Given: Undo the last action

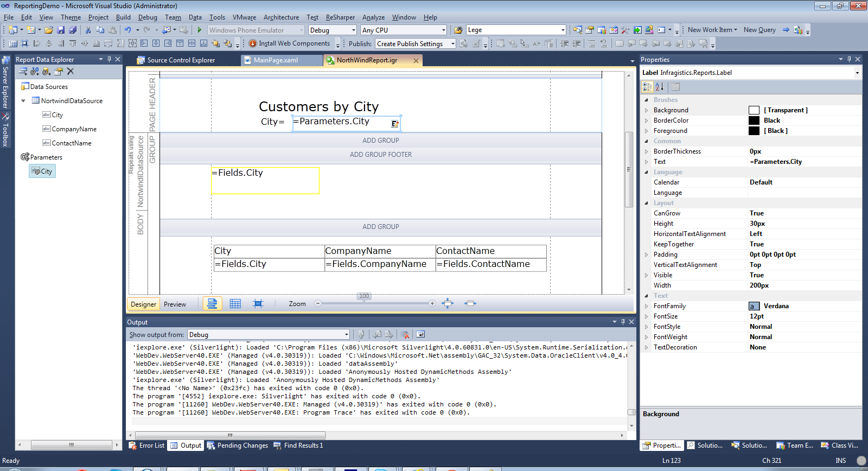Looking at the screenshot, I should pos(127,30).
